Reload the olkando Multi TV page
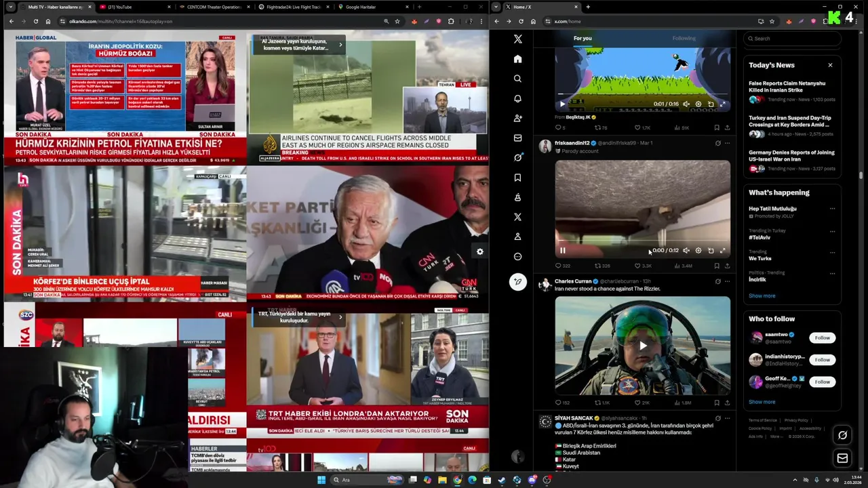Screen dimensions: 868x488 [x=36, y=21]
